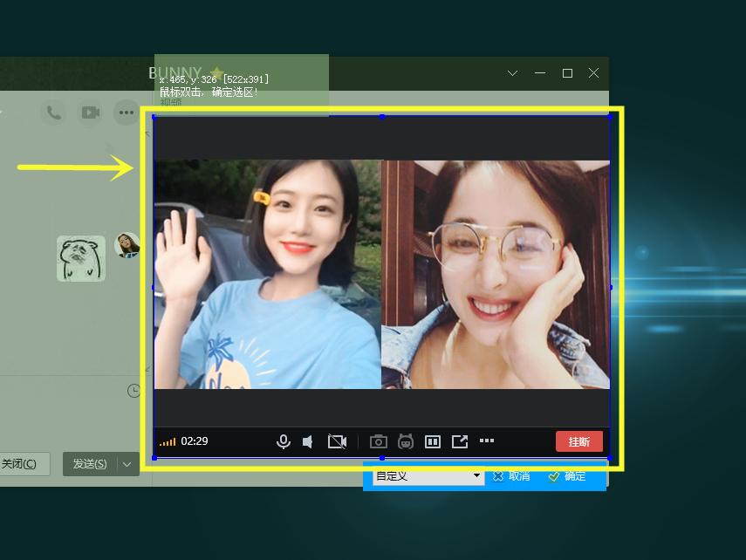
Task: Click the 发送(S) send button
Action: pos(89,464)
